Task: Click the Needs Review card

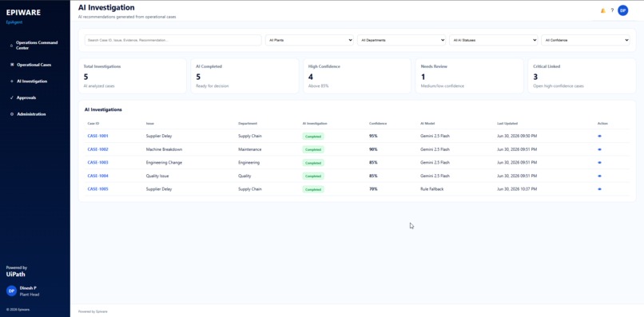Action: coord(470,76)
